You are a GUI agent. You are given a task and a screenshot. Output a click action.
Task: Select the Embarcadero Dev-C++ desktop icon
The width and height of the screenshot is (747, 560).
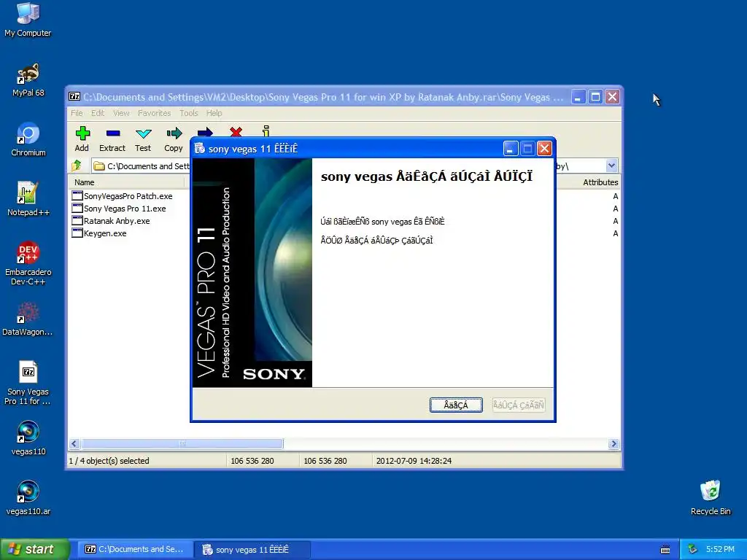pos(28,263)
